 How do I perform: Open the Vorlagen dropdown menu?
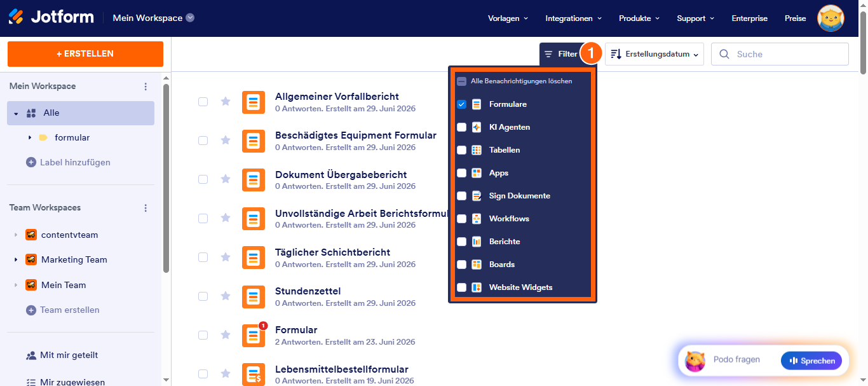tap(508, 18)
